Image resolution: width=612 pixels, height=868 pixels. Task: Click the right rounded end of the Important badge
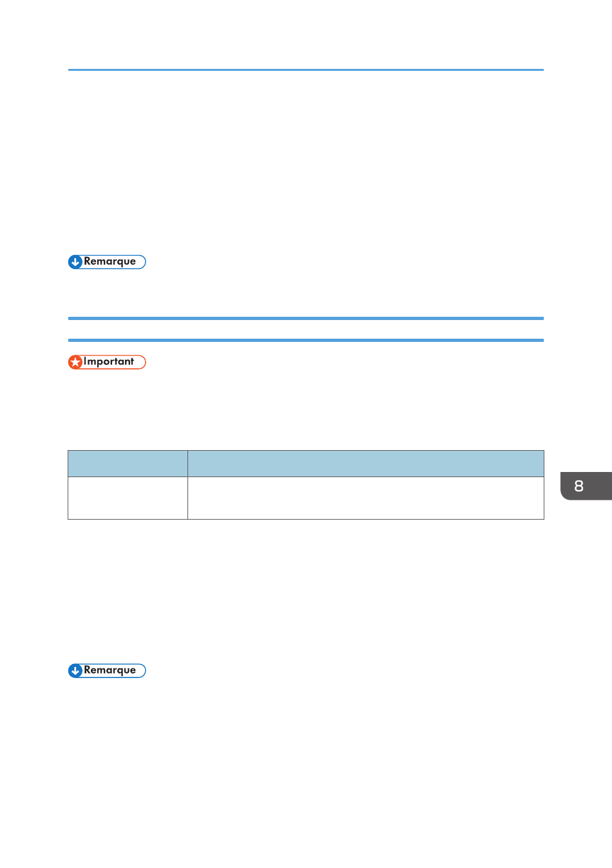141,362
